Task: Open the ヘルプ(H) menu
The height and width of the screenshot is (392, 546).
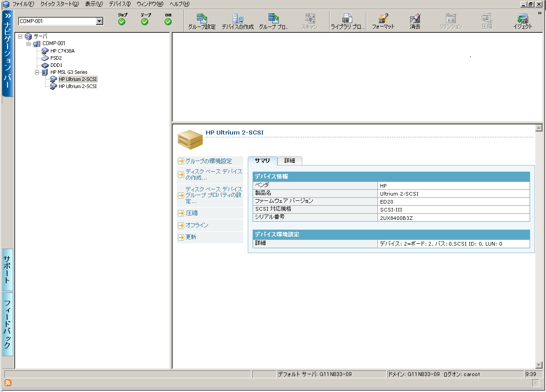Action: [180, 4]
